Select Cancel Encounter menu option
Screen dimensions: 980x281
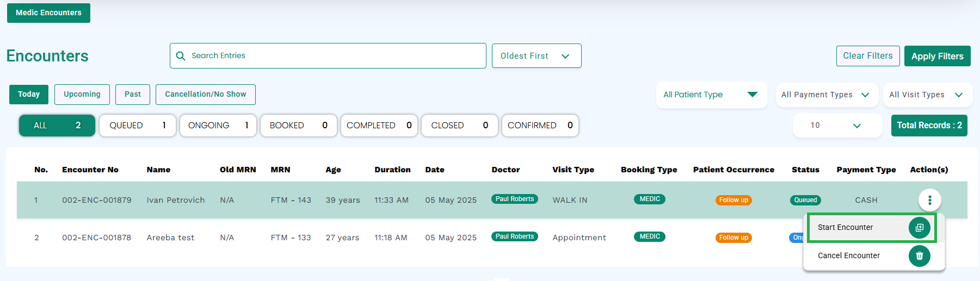click(x=848, y=256)
